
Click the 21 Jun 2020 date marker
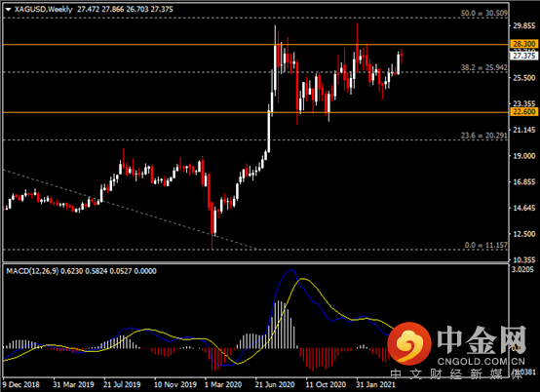(275, 384)
